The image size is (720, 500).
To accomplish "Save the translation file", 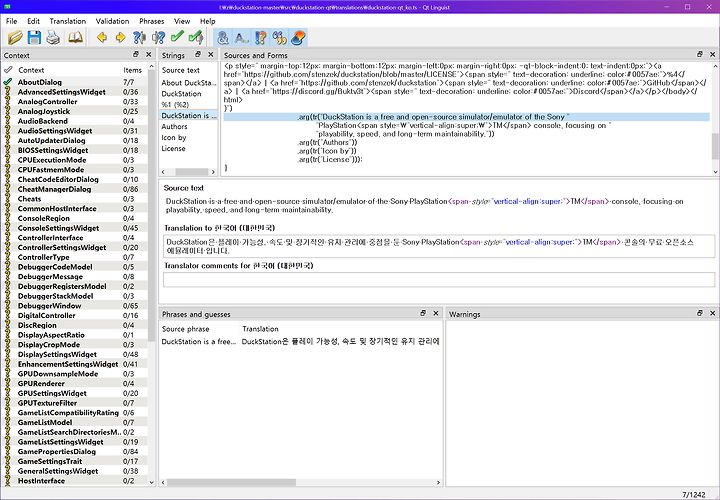I will click(x=34, y=37).
